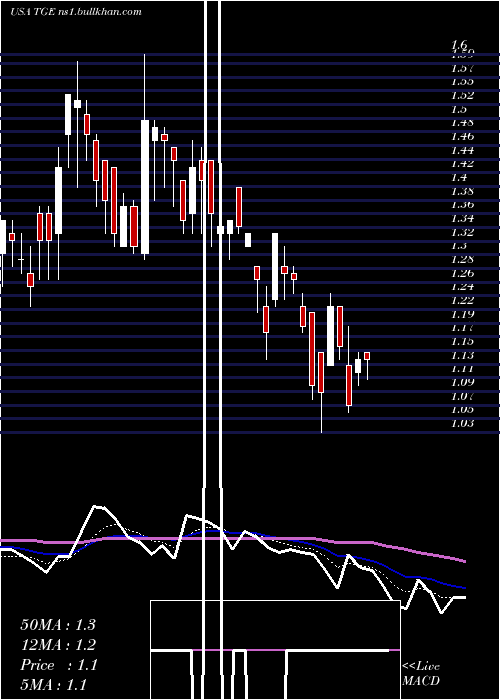Click the 1.28 price axis label
Screen dimensions: 500x700
click(462, 260)
